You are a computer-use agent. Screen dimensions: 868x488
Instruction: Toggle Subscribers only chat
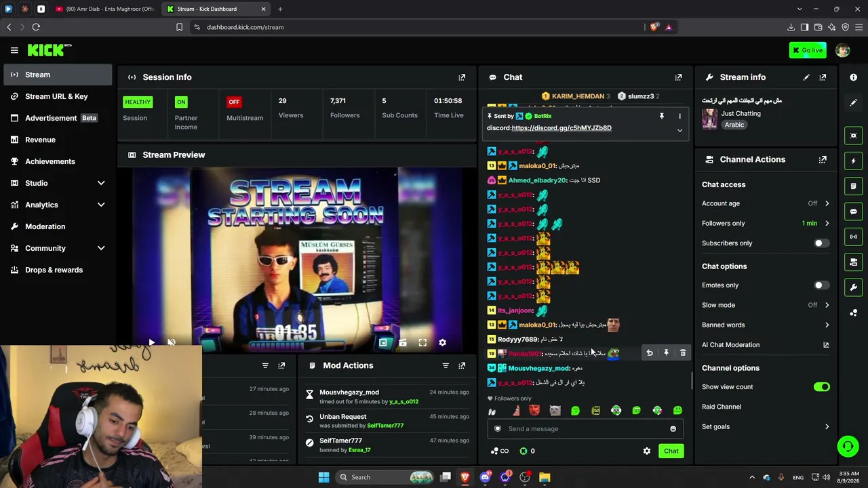click(821, 243)
